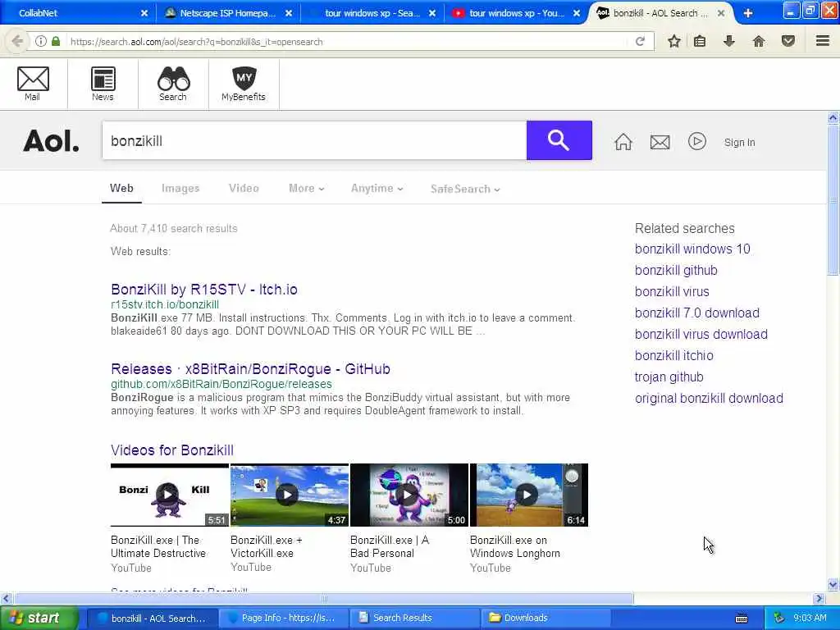The width and height of the screenshot is (840, 630).
Task: Open the hamburger menu
Action: point(823,41)
